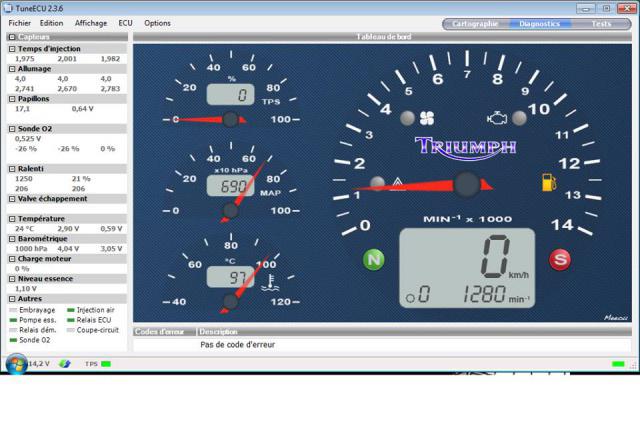Image resolution: width=640 pixels, height=428 pixels.
Task: Collapse the Ralenti section
Action: [12, 169]
